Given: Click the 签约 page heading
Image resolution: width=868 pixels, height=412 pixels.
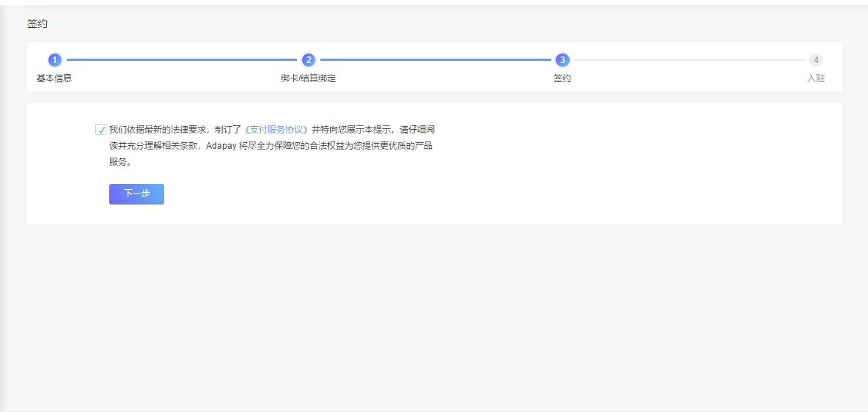Looking at the screenshot, I should [x=37, y=23].
